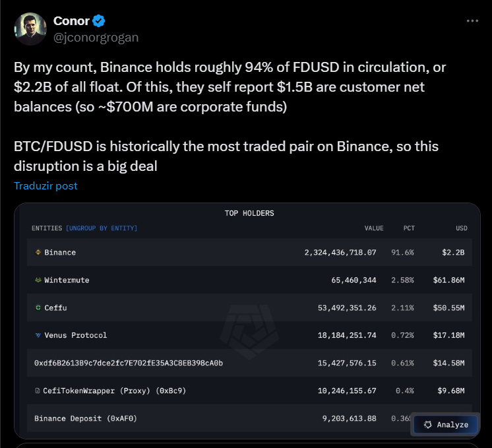The height and width of the screenshot is (448, 492).
Task: Click the blue verified badge next to Conor
Action: tap(99, 21)
